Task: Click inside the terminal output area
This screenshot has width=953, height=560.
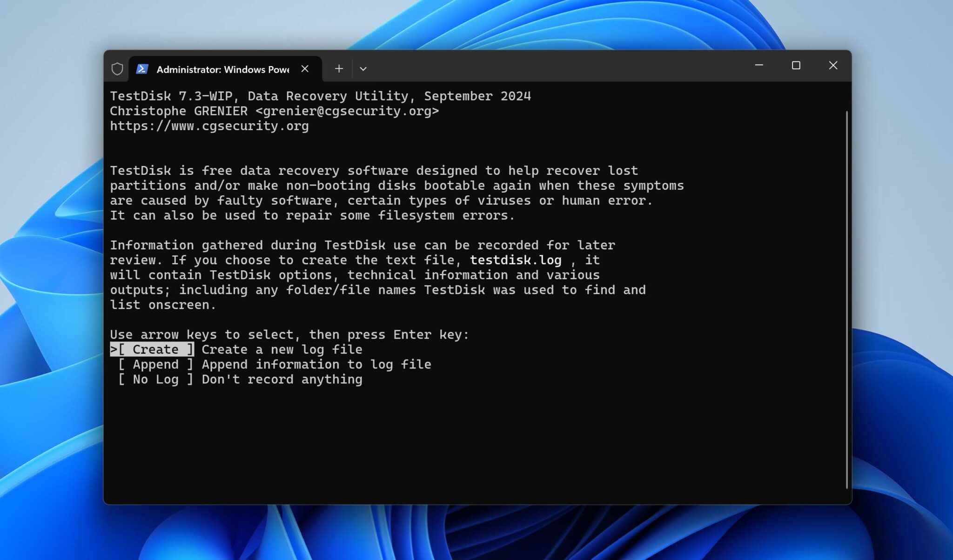Action: (x=465, y=442)
